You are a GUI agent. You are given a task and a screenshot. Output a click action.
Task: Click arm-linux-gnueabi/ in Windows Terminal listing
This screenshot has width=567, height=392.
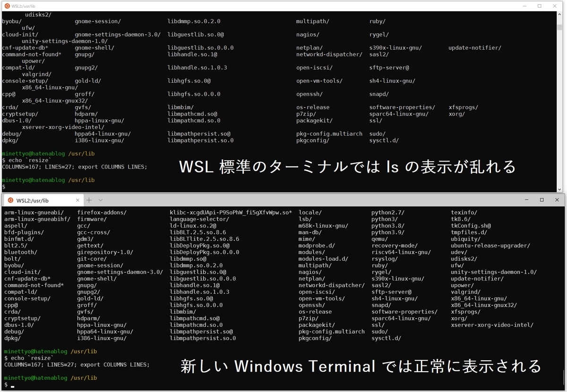pos(34,213)
